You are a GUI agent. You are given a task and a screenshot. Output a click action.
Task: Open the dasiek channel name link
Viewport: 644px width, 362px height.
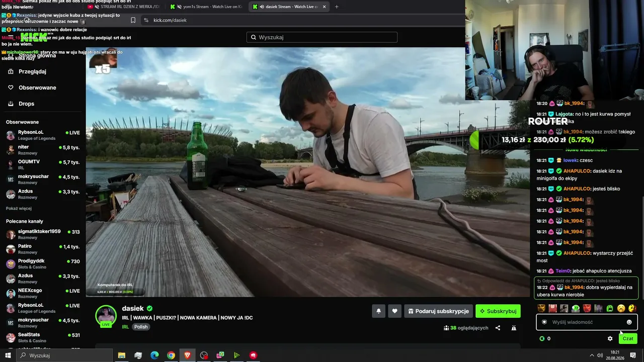133,309
